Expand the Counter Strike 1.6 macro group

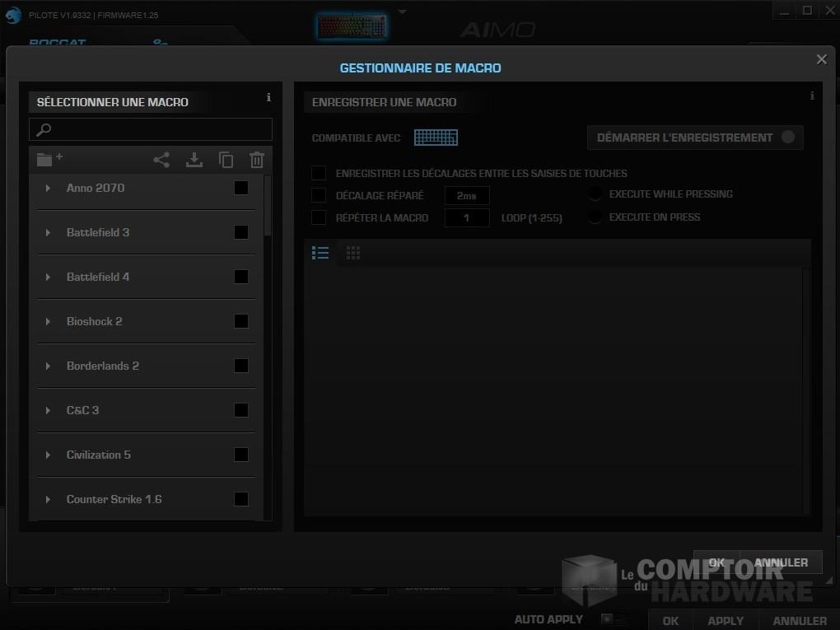(47, 499)
